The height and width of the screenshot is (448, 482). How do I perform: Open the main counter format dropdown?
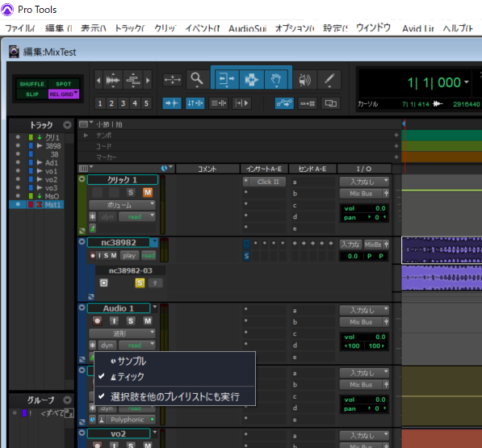(x=467, y=82)
